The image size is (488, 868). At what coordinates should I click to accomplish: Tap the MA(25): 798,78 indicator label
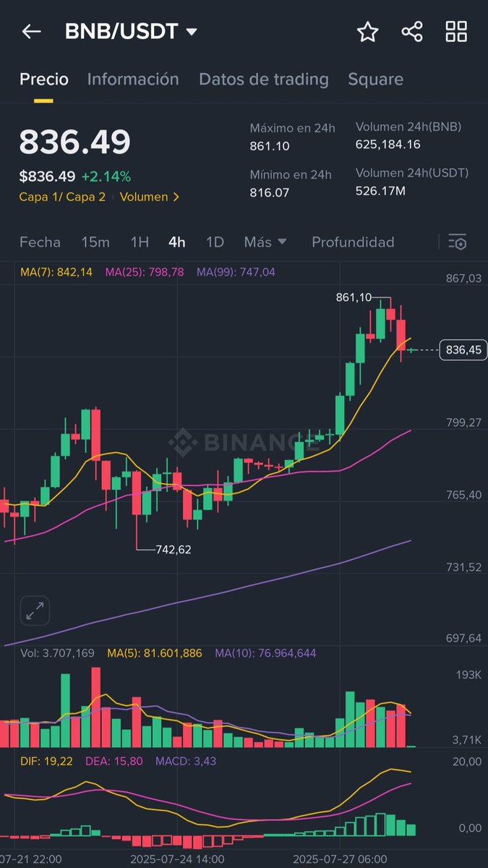[145, 272]
